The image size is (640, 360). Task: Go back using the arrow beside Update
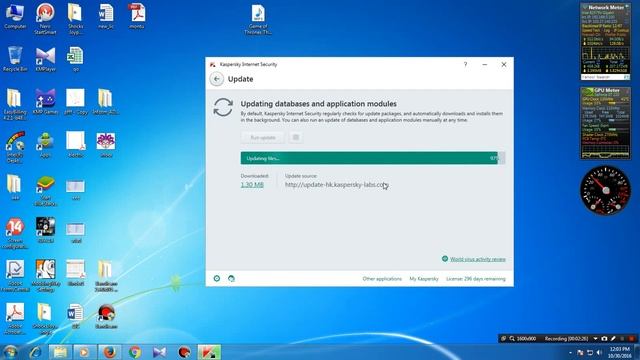tap(217, 79)
